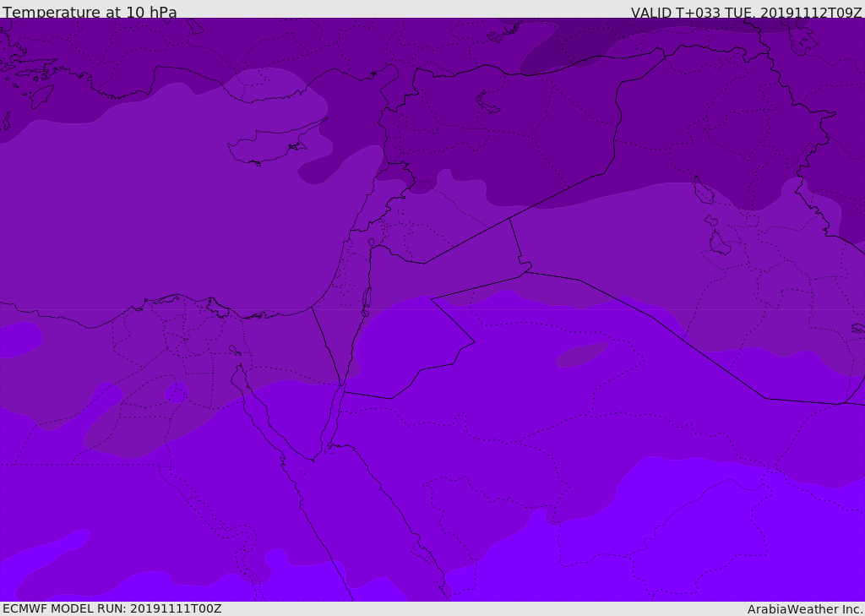The height and width of the screenshot is (616, 865).
Task: Click the 'Temperature at 10 hPa' title
Action: pos(90,12)
